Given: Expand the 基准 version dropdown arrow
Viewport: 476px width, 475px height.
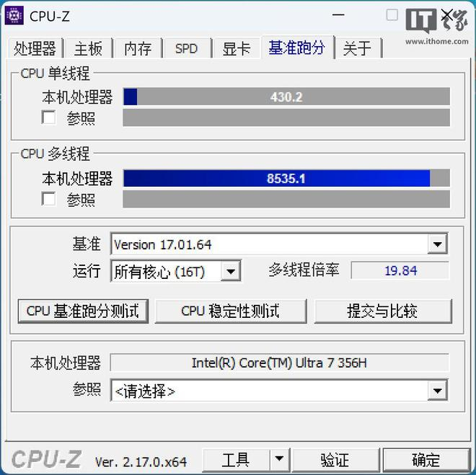Looking at the screenshot, I should [437, 244].
